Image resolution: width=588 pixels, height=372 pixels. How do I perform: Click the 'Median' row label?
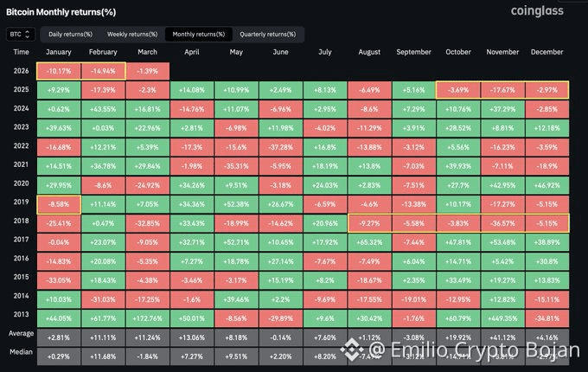21,352
